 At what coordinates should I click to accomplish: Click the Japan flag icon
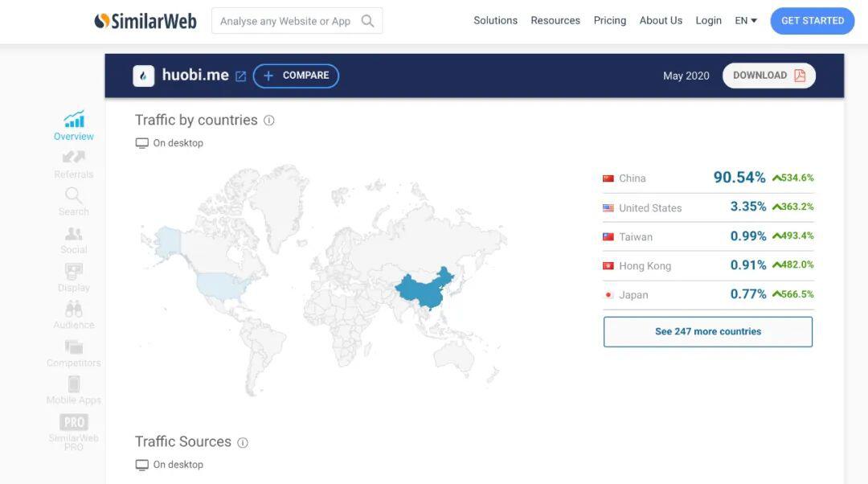pos(608,295)
